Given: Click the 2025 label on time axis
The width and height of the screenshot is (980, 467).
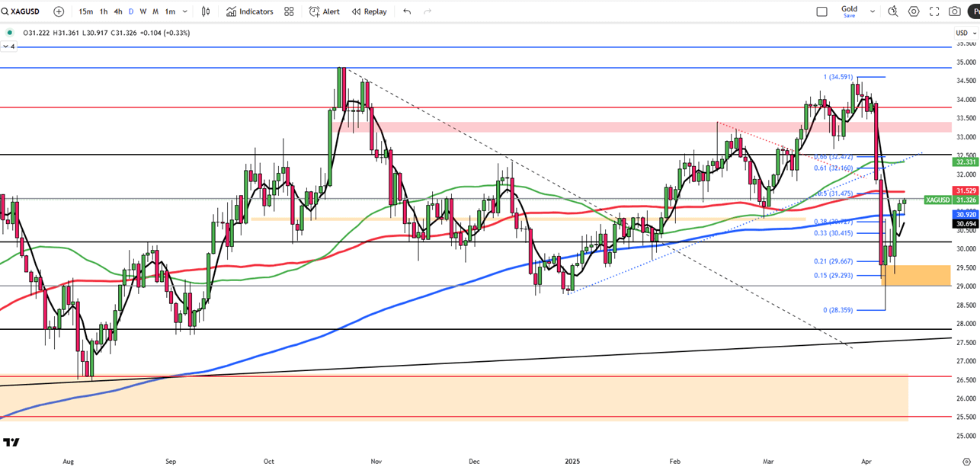Looking at the screenshot, I should point(573,461).
